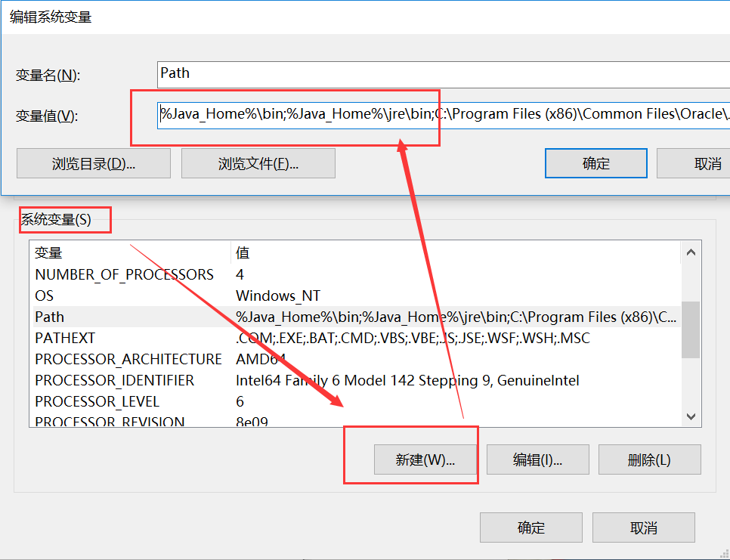Viewport: 730px width, 560px height.
Task: Click the 编辑(I)... button under system variables
Action: [538, 459]
